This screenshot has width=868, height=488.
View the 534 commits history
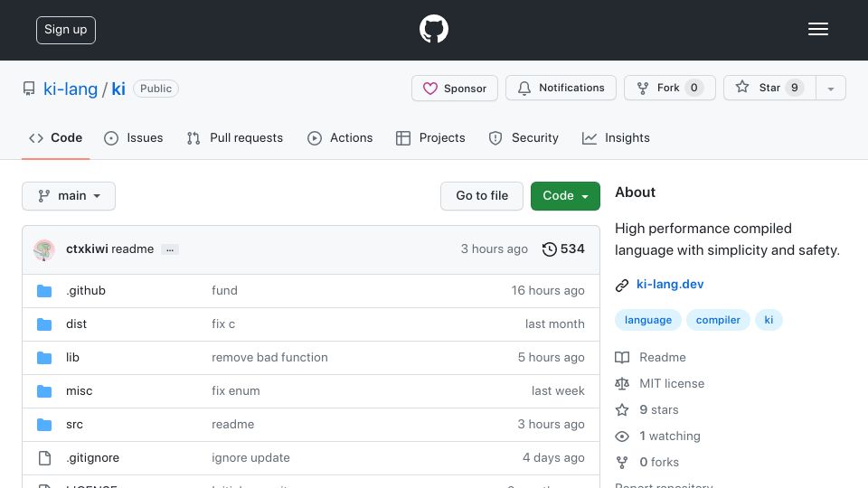click(563, 249)
